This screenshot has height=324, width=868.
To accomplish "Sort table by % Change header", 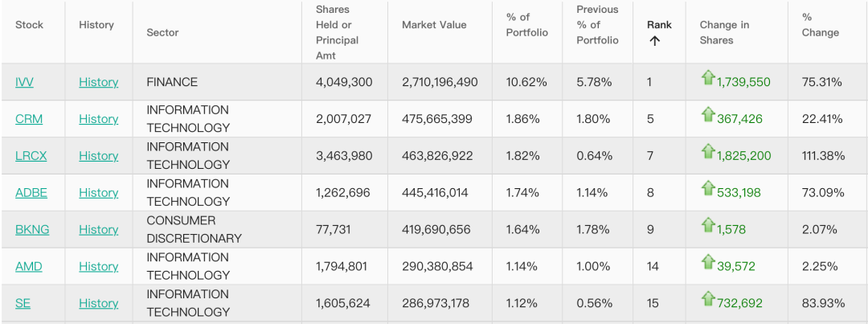I will coord(820,25).
